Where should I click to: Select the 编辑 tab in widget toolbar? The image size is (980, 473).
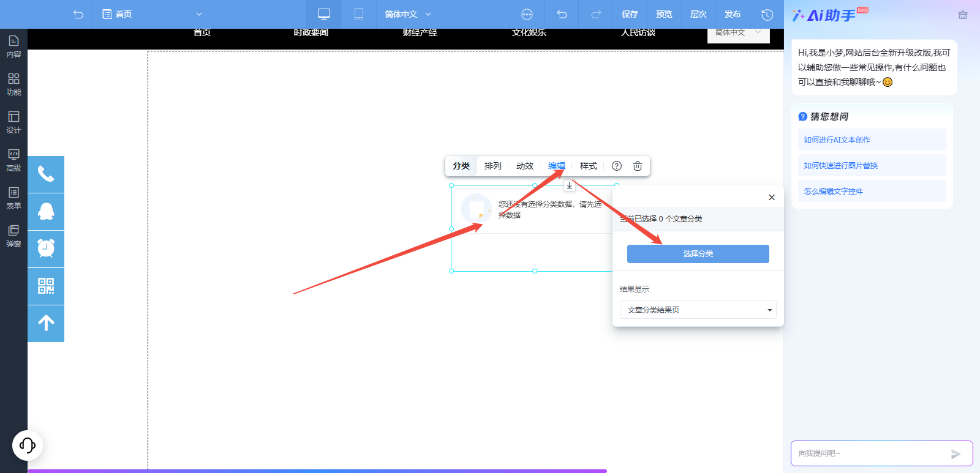pyautogui.click(x=556, y=166)
